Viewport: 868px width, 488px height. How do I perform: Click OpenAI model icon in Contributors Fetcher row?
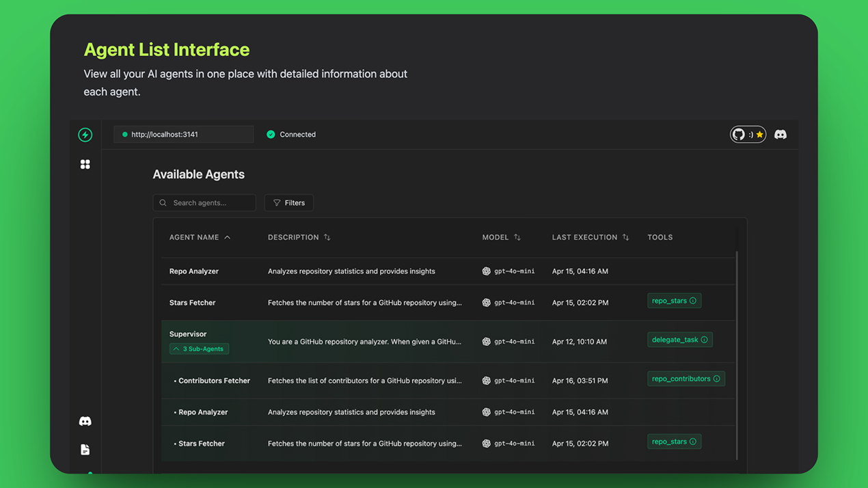487,381
